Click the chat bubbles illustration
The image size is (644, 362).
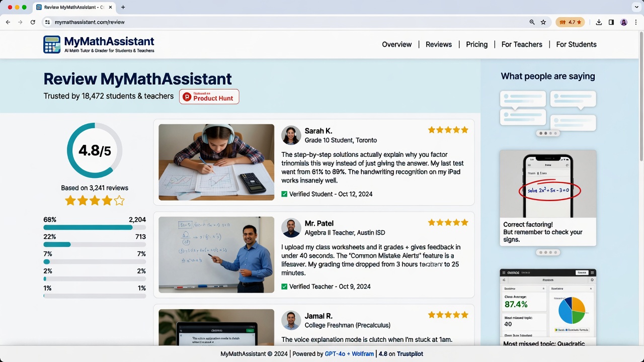548,110
